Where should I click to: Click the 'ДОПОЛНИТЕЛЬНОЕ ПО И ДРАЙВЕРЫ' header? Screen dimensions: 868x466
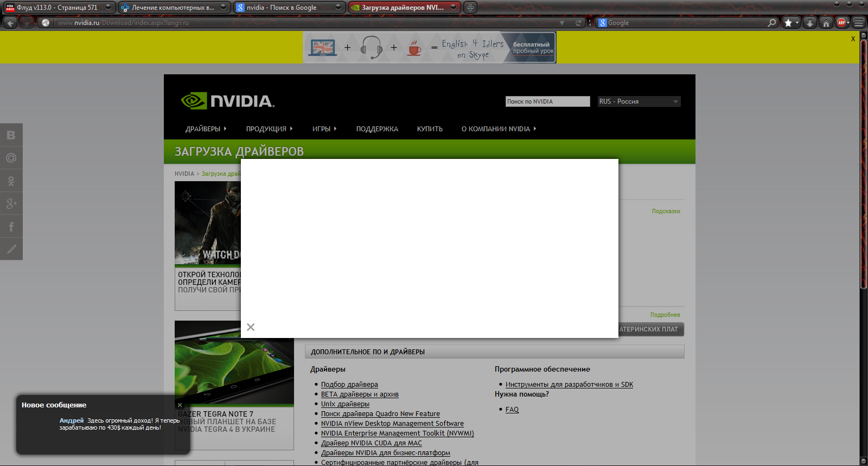tap(494, 352)
